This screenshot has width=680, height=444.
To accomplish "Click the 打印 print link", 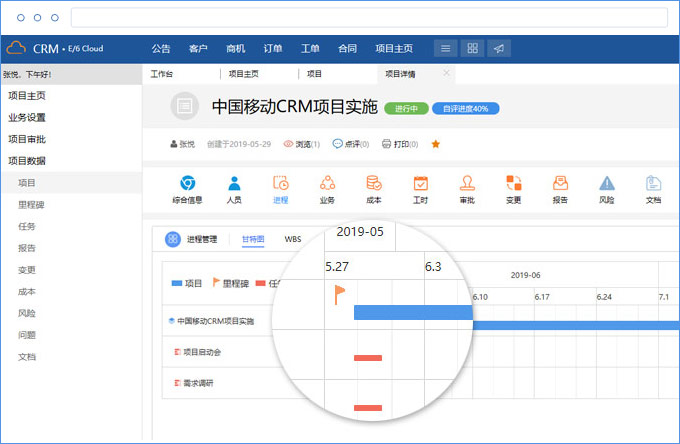I will pos(400,144).
